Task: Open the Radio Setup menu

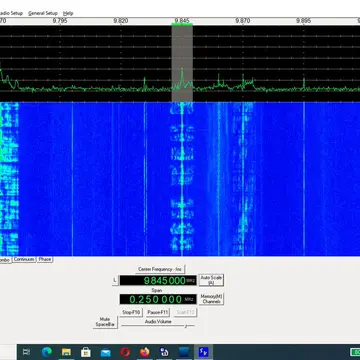Action: click(x=11, y=13)
